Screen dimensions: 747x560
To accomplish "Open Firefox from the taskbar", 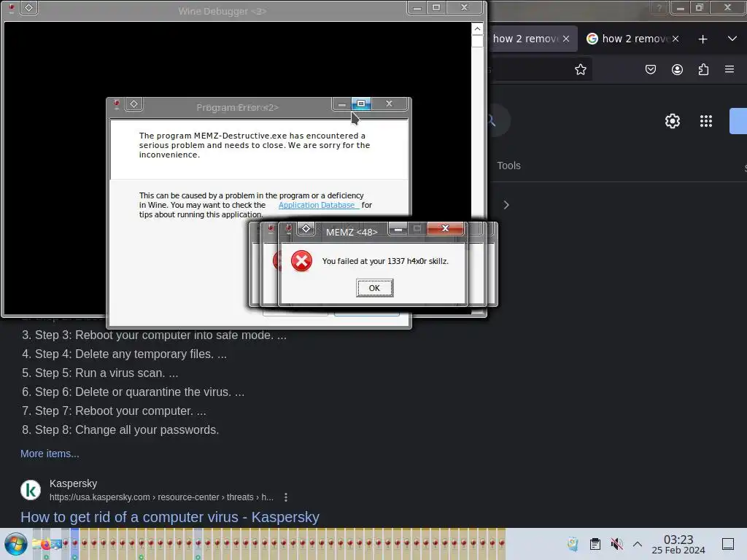I will [x=45, y=544].
